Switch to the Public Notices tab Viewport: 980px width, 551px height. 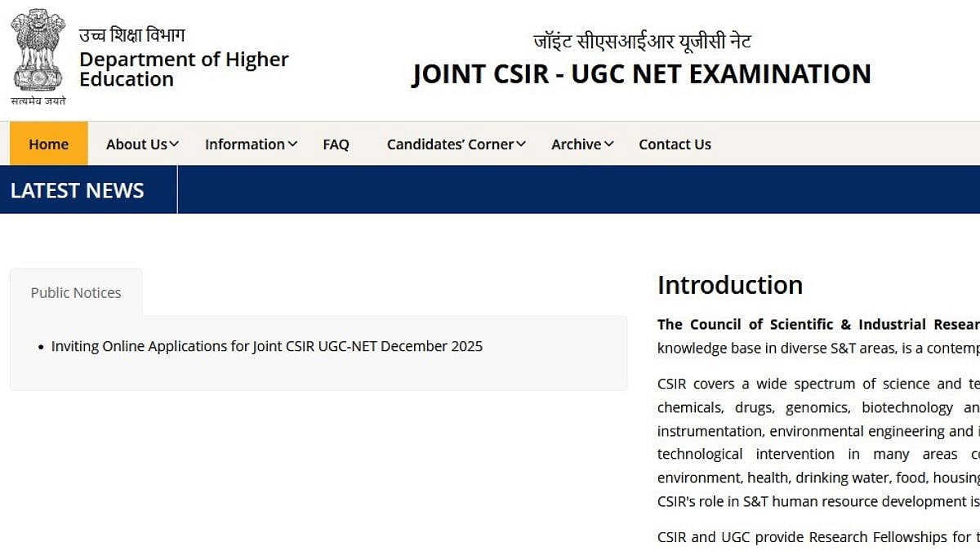click(76, 292)
